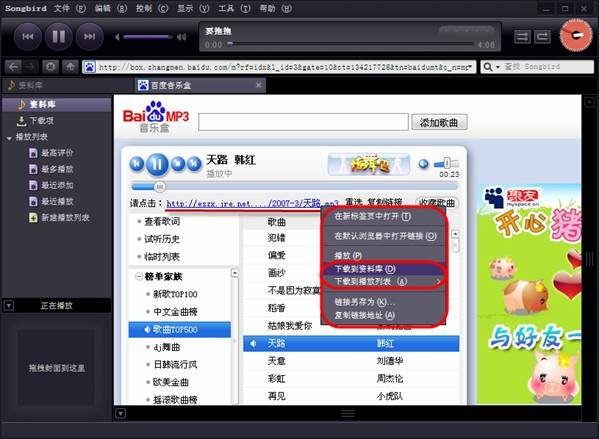Click the Baidu player volume slider
Image resolution: width=599 pixels, height=439 pixels.
point(446,164)
